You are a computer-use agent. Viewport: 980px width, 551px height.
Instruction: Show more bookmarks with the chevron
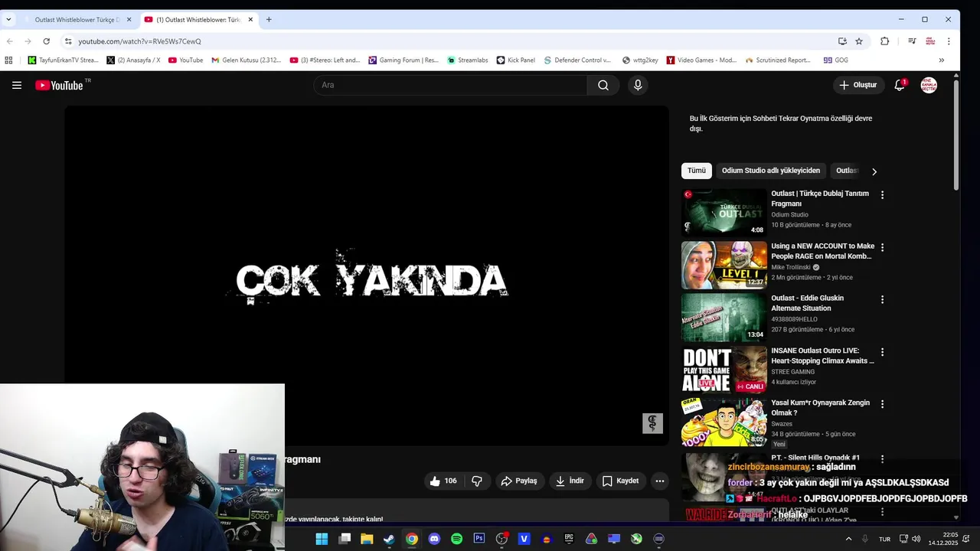941,60
